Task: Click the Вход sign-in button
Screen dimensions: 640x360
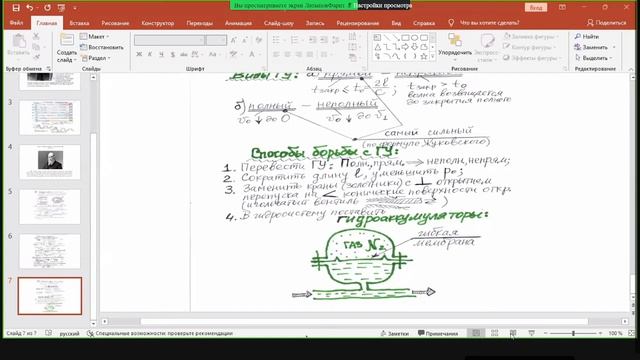Action: pos(536,7)
